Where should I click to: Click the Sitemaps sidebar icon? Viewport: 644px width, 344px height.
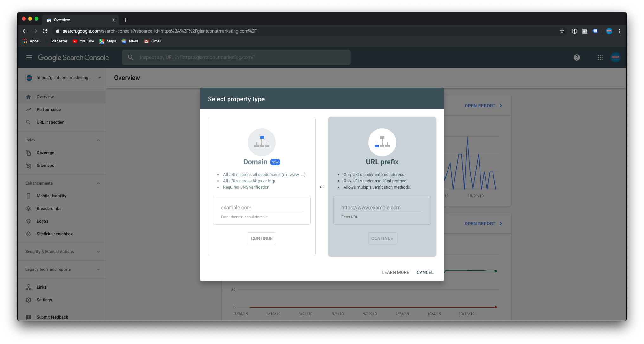click(x=29, y=166)
